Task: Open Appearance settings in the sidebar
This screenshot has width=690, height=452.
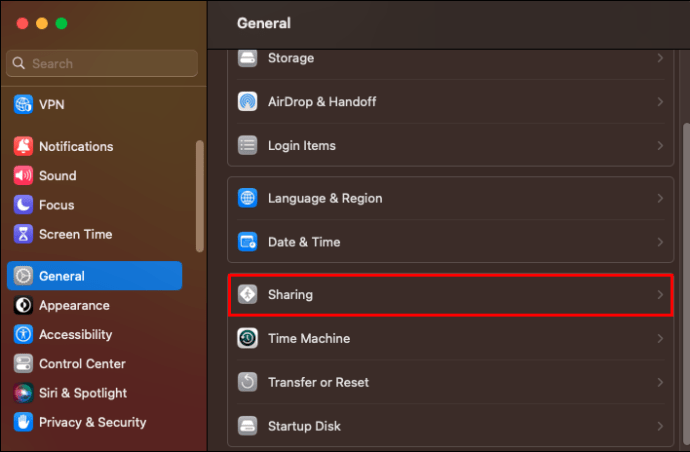Action: tap(74, 305)
